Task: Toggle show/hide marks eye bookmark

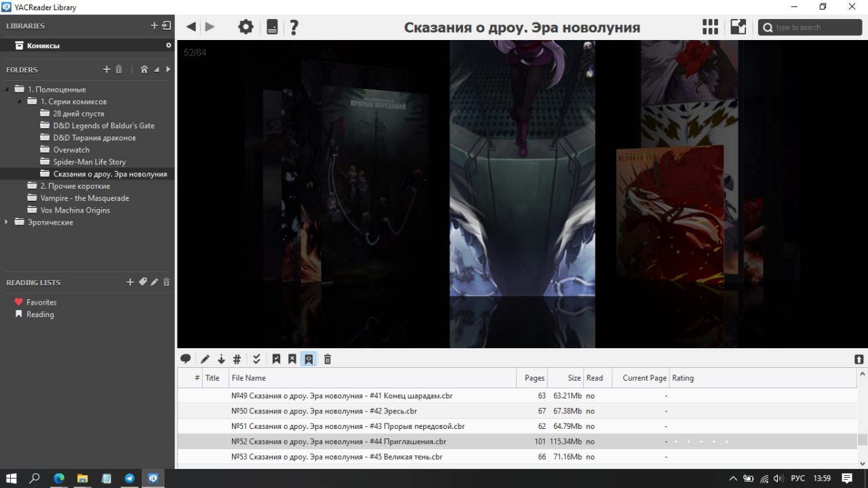Action: click(x=309, y=359)
